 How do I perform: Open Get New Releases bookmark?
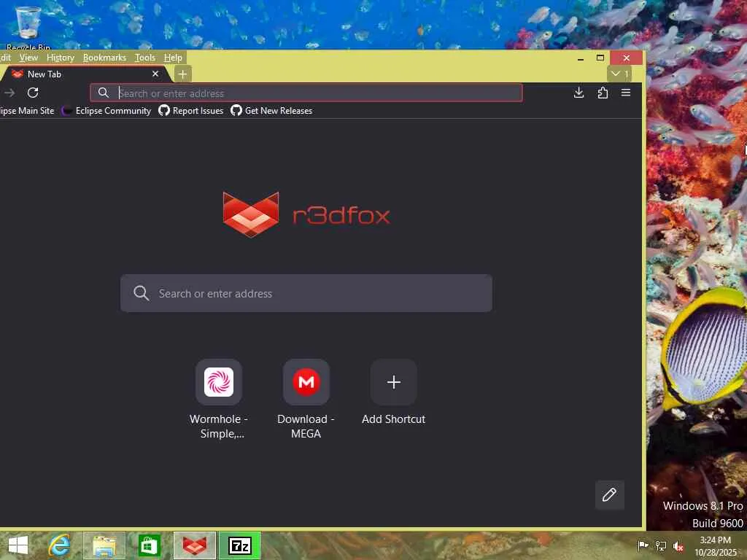(x=271, y=111)
